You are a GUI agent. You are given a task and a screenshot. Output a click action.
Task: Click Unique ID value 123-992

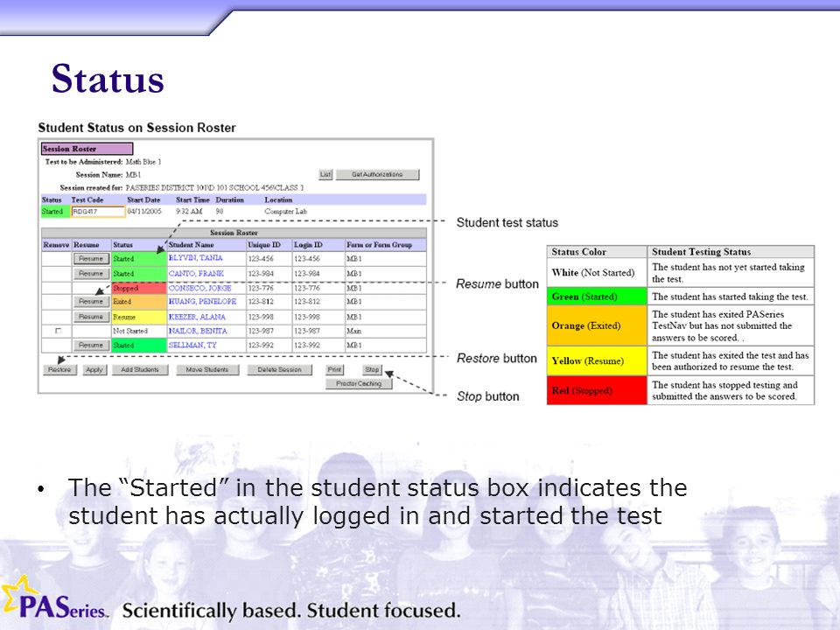click(261, 346)
